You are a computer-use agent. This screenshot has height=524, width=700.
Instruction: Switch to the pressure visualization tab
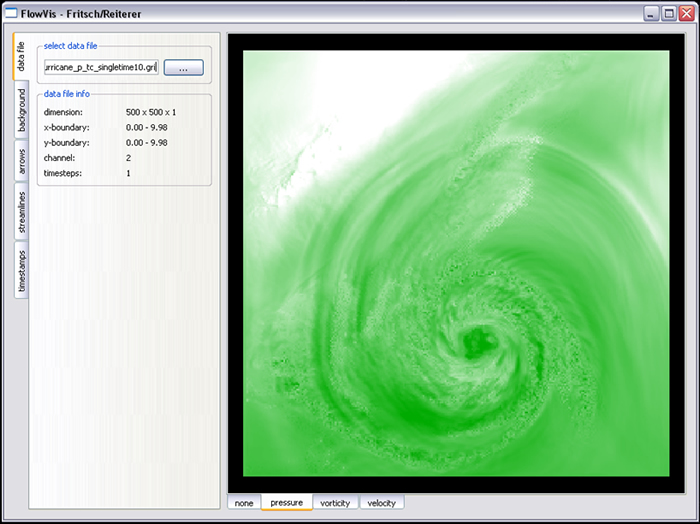286,503
